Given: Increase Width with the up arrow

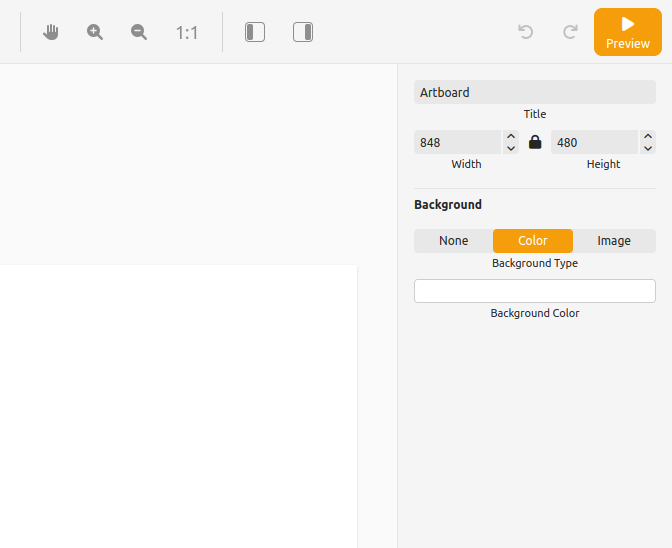Looking at the screenshot, I should (511, 136).
